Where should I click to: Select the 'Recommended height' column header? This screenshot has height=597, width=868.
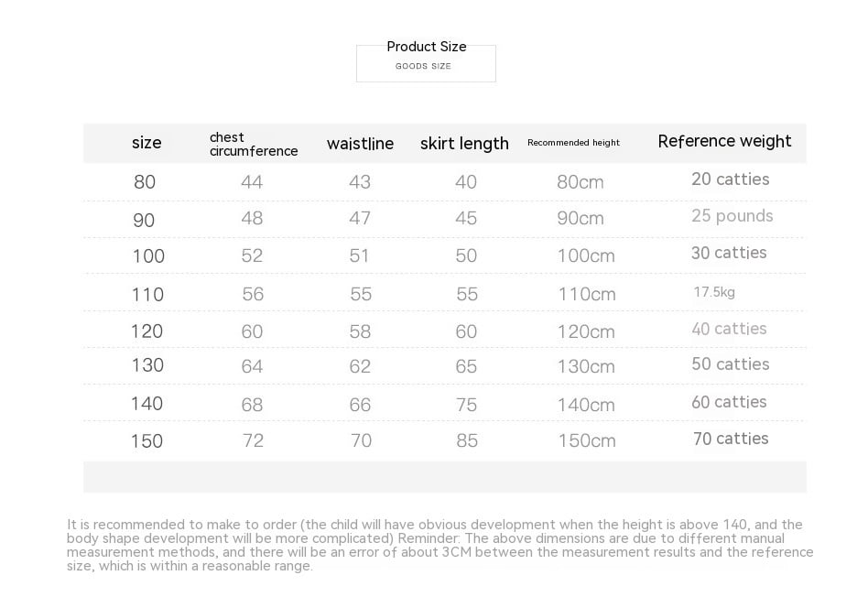(x=573, y=142)
